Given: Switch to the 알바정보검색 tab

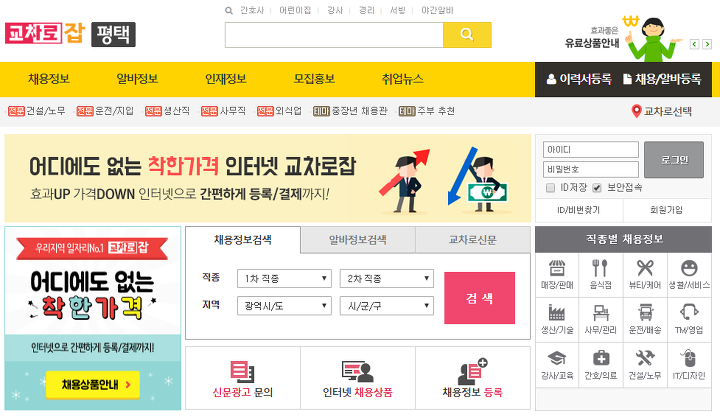Looking at the screenshot, I should (358, 240).
